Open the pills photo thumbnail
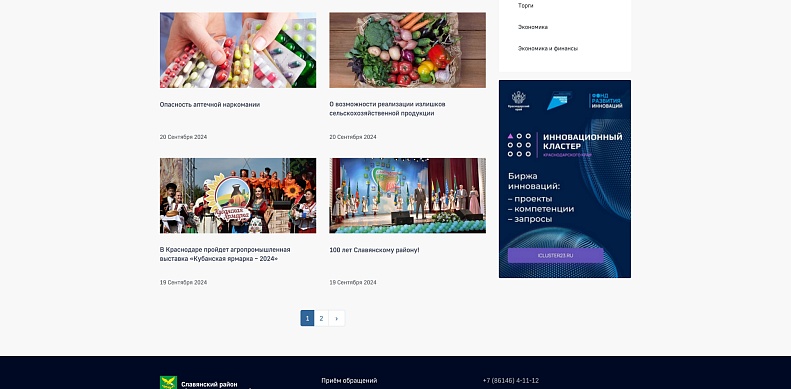791x389 pixels. (x=238, y=50)
